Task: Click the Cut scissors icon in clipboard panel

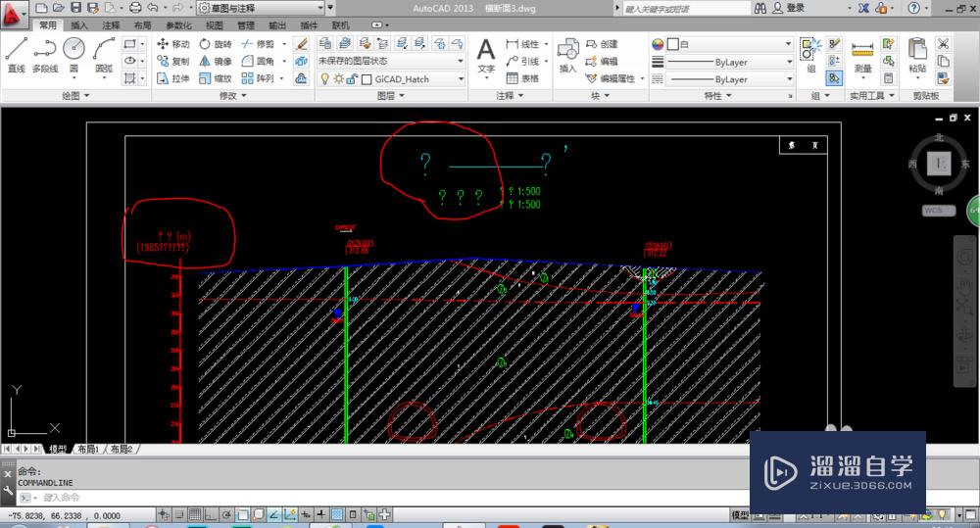Action: tap(943, 44)
